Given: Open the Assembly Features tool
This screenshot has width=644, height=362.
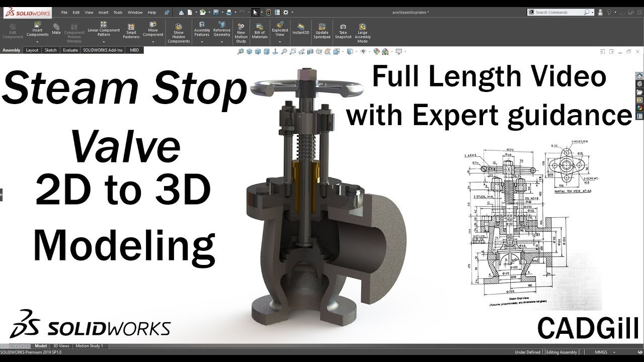Looking at the screenshot, I should (x=202, y=29).
